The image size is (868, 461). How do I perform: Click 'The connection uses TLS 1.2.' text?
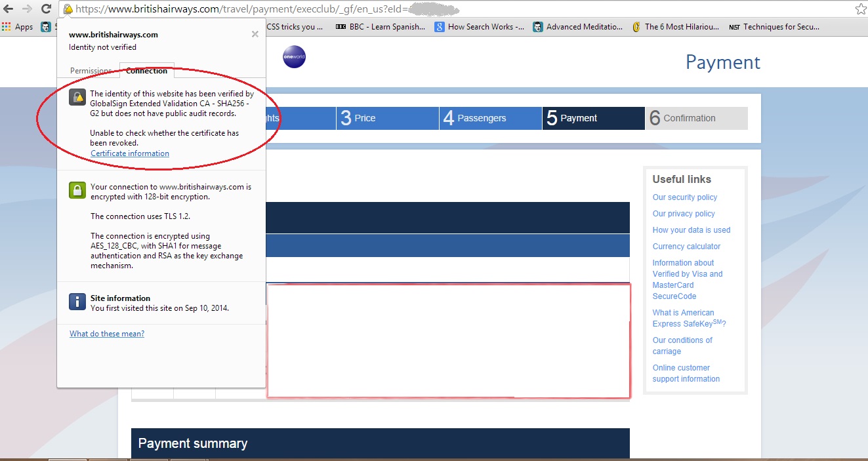[x=140, y=216]
